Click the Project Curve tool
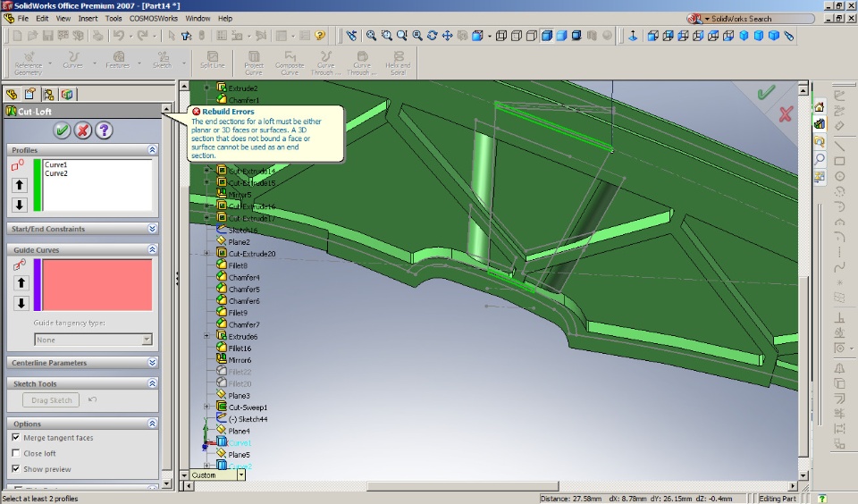Image resolution: width=858 pixels, height=504 pixels. 253,63
